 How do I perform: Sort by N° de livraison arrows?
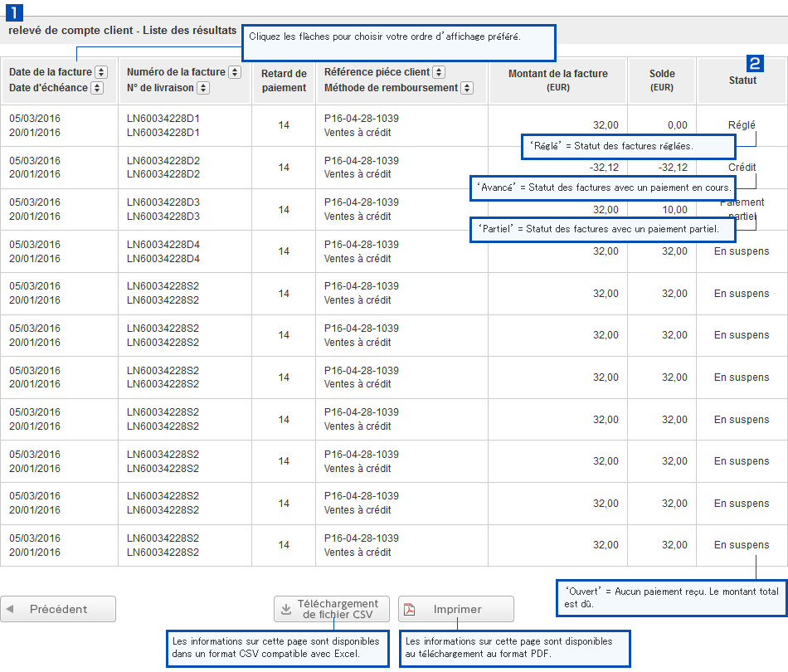pyautogui.click(x=203, y=88)
